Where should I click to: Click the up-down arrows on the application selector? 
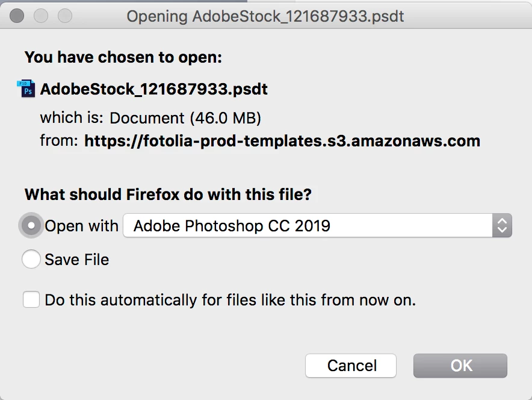501,226
